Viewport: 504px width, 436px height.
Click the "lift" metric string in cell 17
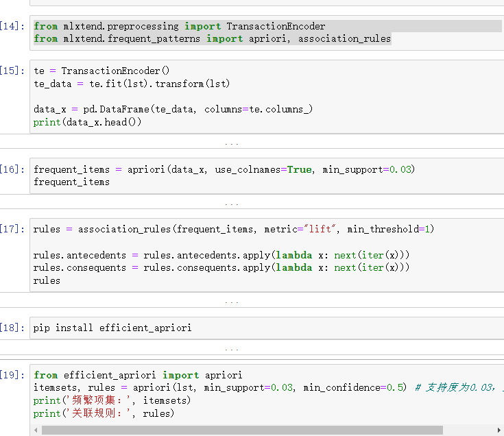pos(320,229)
